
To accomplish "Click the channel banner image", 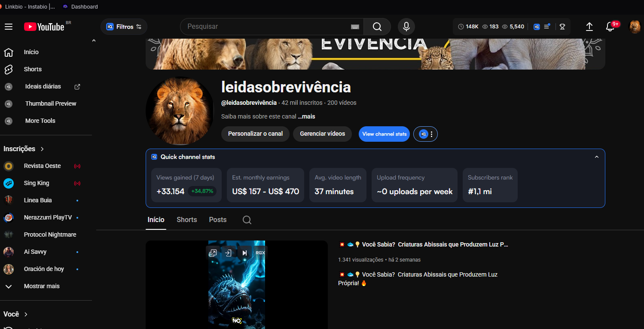I will pos(375,54).
